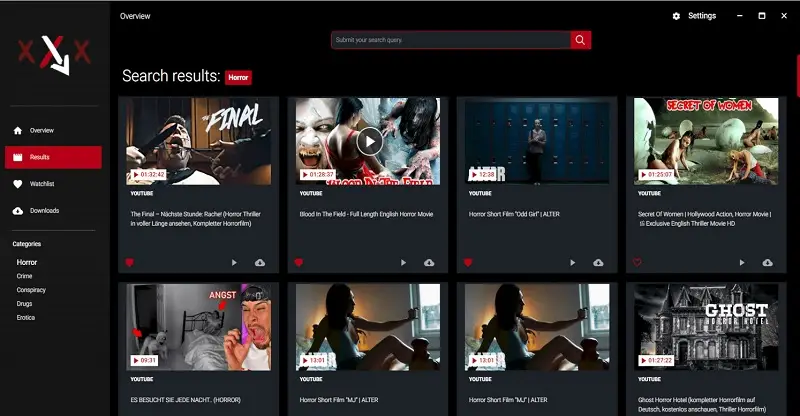This screenshot has width=800, height=416.
Task: Click Horror Short Film "Odd Girl" title
Action: point(514,214)
